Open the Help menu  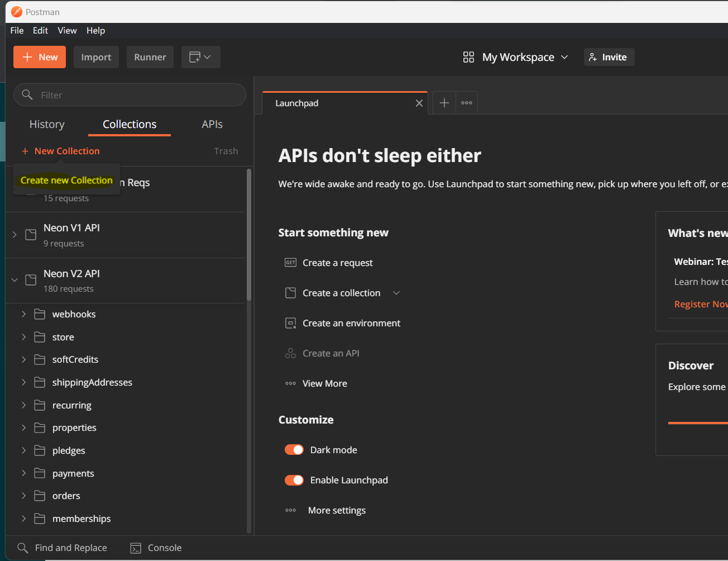click(95, 30)
